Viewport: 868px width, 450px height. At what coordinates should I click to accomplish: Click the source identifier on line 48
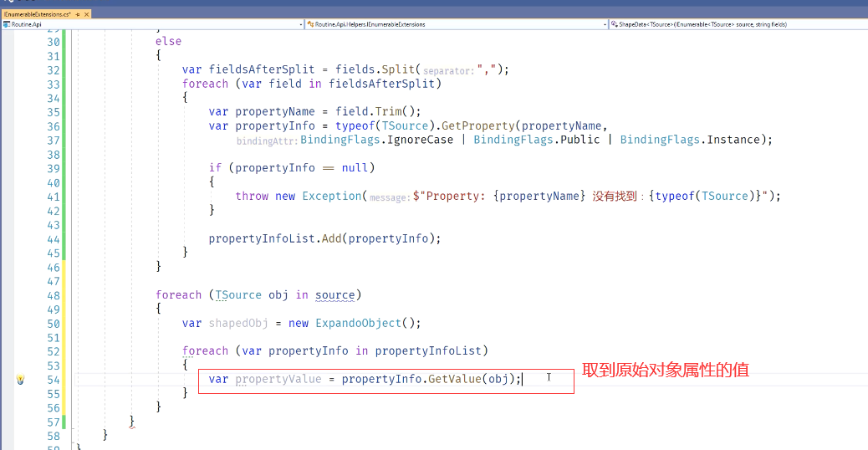(x=335, y=295)
